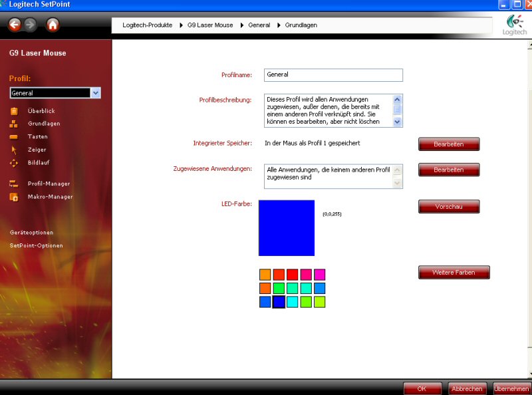This screenshot has height=395, width=532.
Task: Click the Profil-Manager icon
Action: (13, 184)
